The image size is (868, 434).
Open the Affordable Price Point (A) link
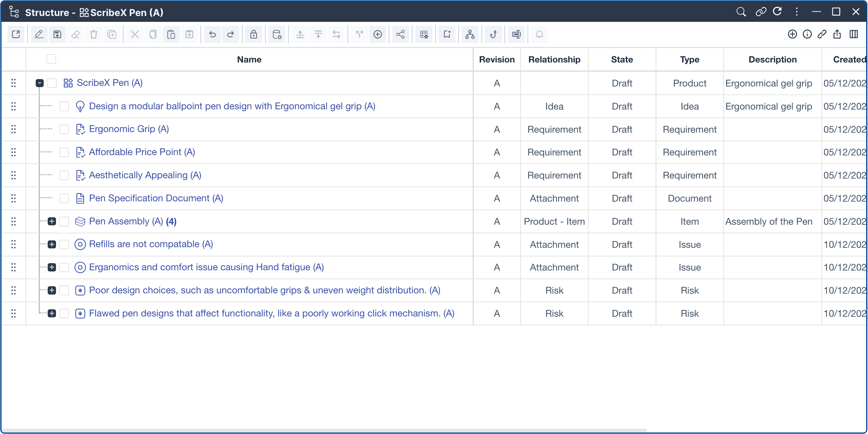[x=142, y=152]
